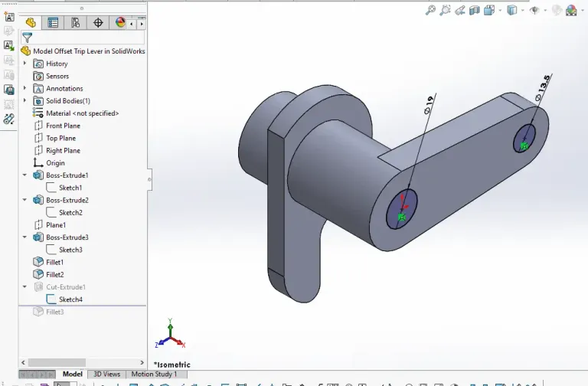The image size is (588, 386).
Task: Click the Previous View icon
Action: (x=460, y=10)
